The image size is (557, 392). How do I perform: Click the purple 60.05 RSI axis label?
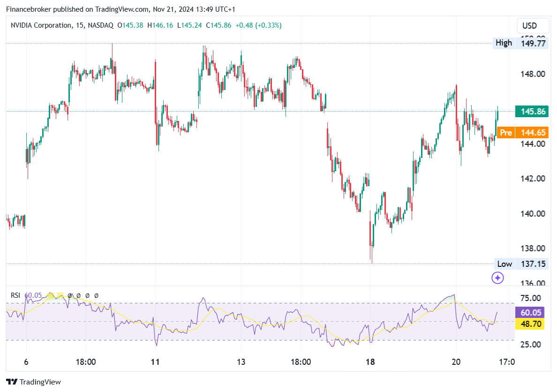point(530,312)
